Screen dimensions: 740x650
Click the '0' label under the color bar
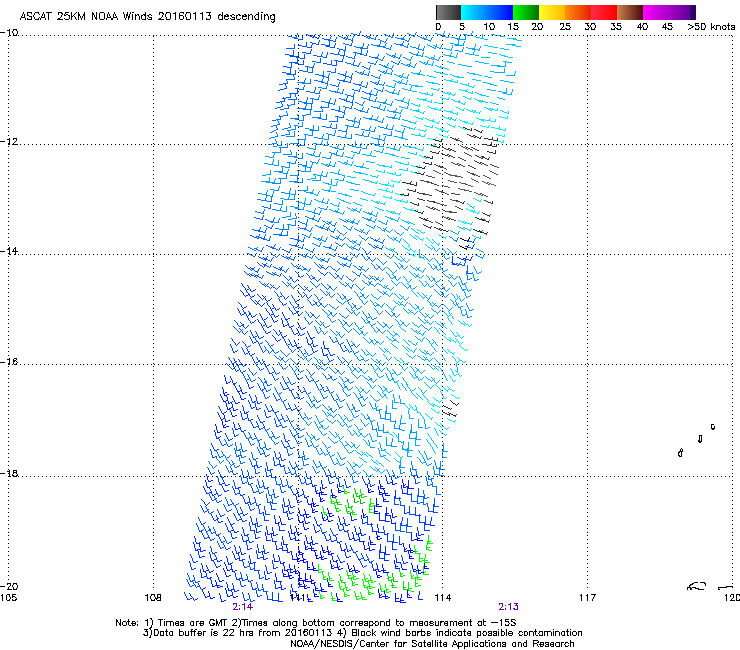pyautogui.click(x=438, y=27)
